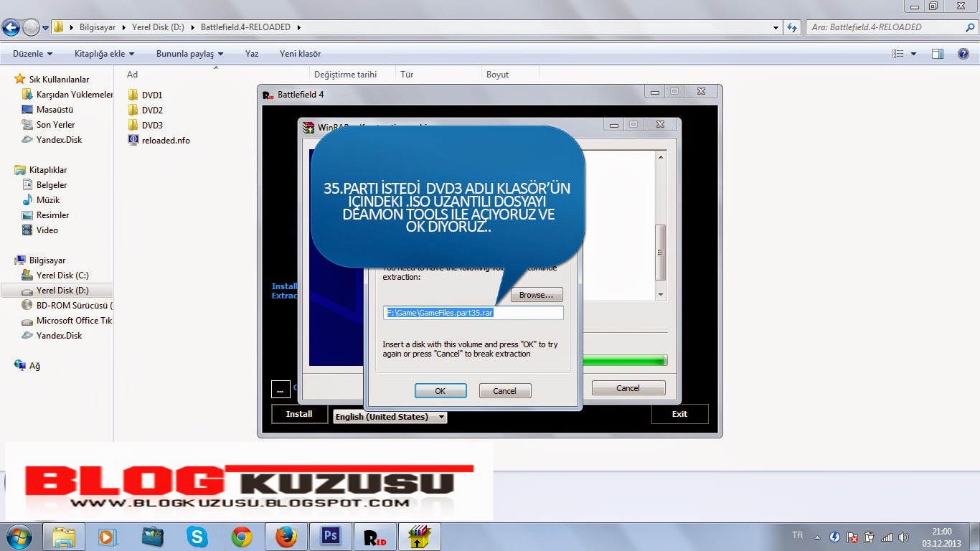
Task: Toggle the preview pane icon
Action: [937, 54]
